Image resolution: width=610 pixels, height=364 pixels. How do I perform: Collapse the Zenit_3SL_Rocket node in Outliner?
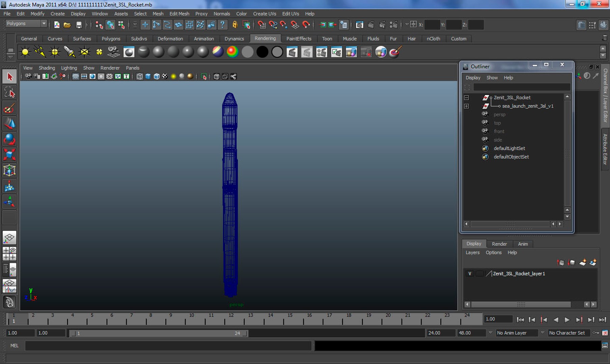[x=467, y=98]
